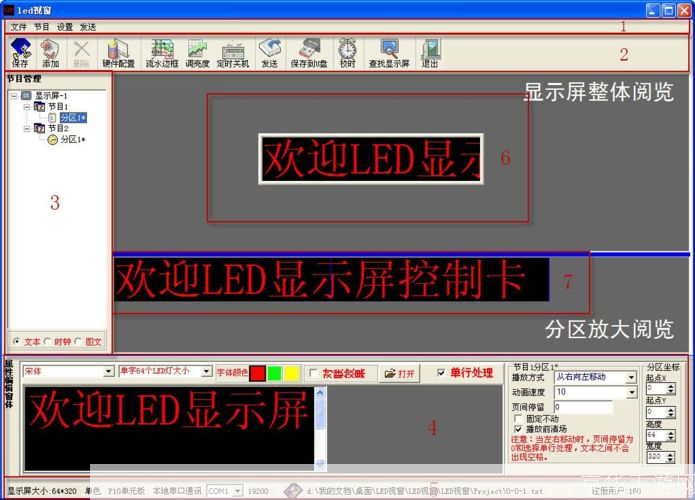Open the 流水边框 border tool
The width and height of the screenshot is (695, 500).
pos(162,53)
